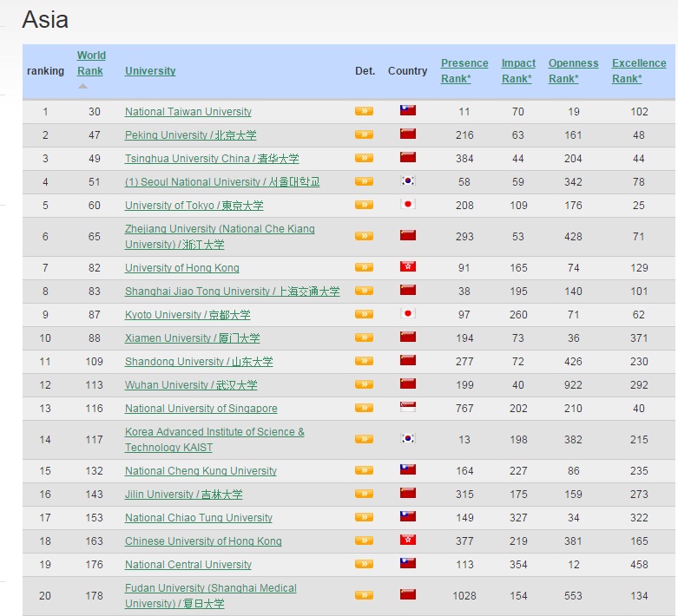
Task: Sort table by Presence Rank column
Action: [464, 71]
